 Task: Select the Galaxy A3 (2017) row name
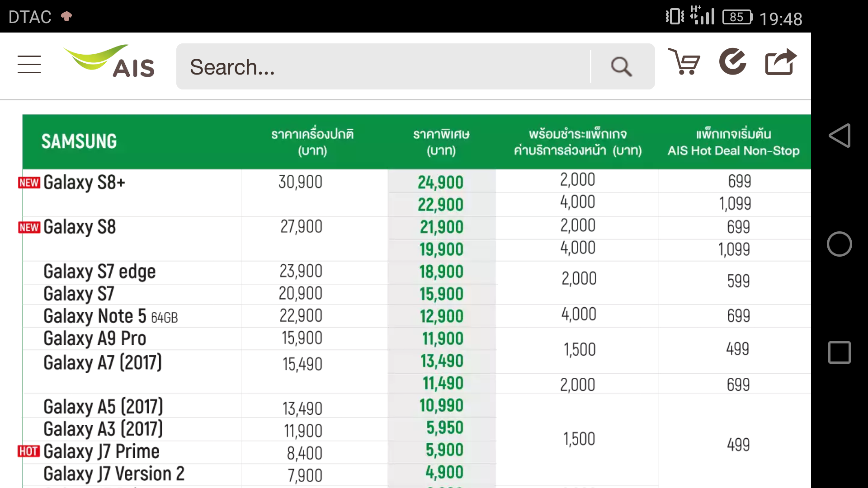coord(103,429)
